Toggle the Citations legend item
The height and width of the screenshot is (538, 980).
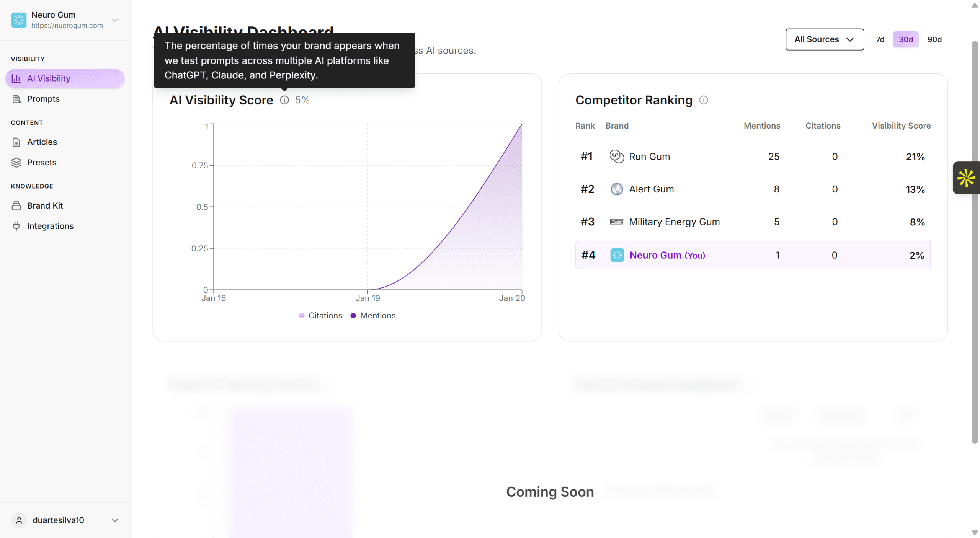pyautogui.click(x=321, y=315)
